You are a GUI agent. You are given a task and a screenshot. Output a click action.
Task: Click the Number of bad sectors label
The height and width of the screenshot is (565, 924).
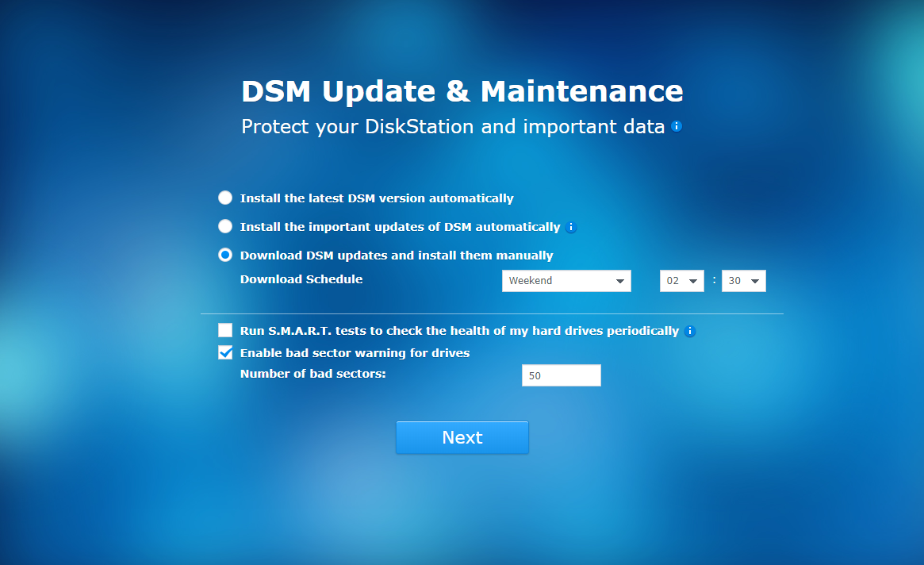click(313, 374)
